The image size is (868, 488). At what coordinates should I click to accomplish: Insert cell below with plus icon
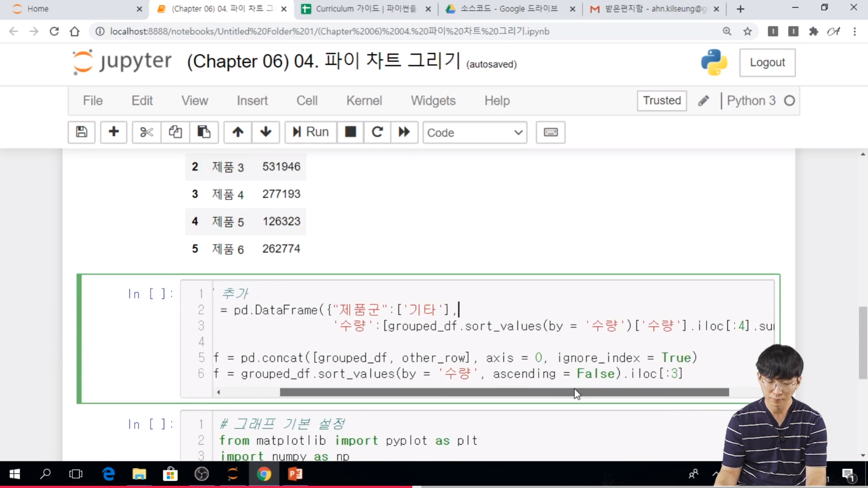click(x=113, y=132)
